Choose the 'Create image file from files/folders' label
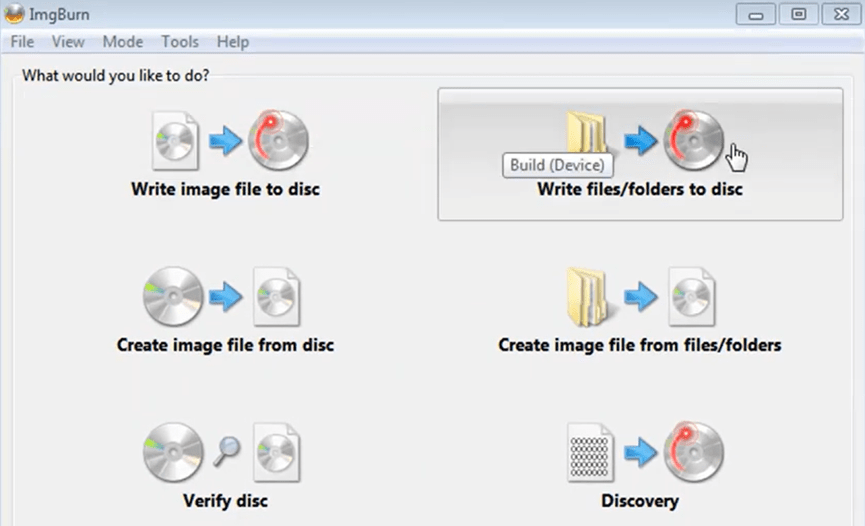Image resolution: width=865 pixels, height=526 pixels. (640, 345)
